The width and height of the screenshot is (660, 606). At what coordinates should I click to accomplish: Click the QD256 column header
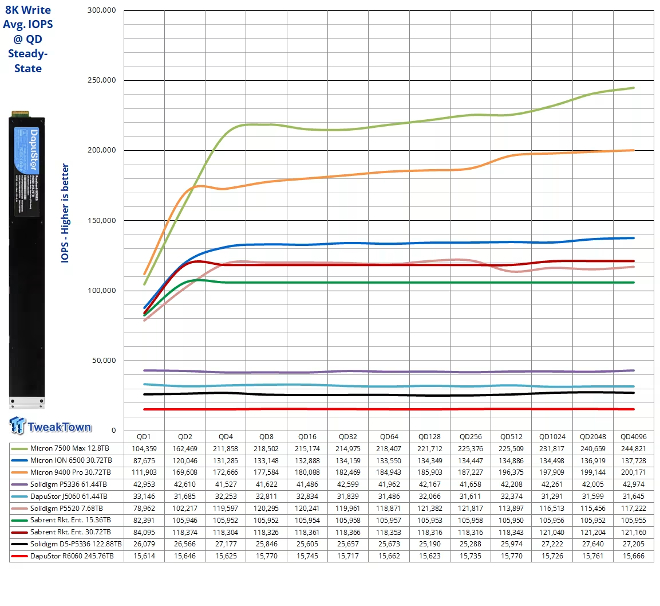click(x=470, y=437)
